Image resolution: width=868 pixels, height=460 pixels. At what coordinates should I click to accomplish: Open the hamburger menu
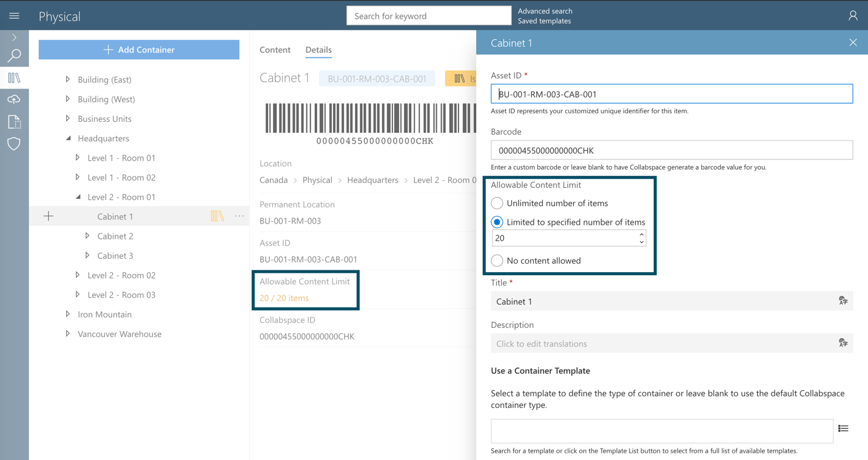click(14, 15)
